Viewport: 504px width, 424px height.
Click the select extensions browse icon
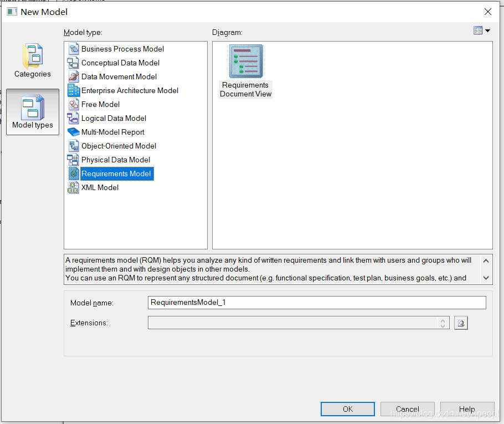461,323
